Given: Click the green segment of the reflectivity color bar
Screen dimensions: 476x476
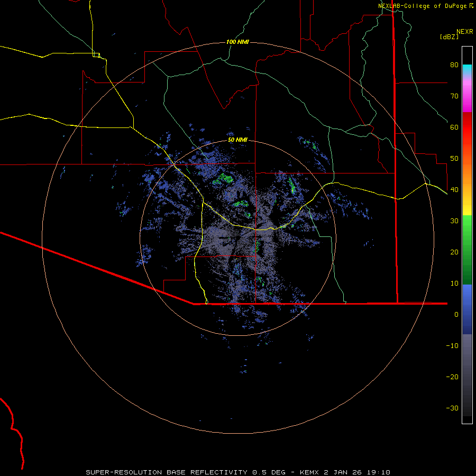Looking at the screenshot, I should [x=467, y=250].
